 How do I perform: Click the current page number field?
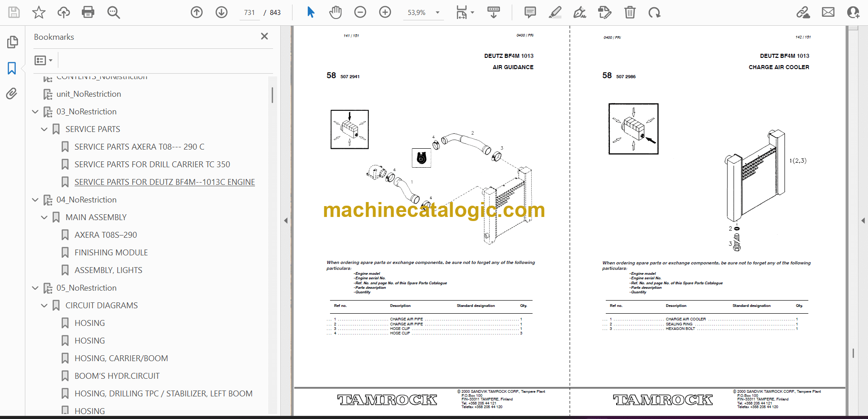tap(250, 13)
